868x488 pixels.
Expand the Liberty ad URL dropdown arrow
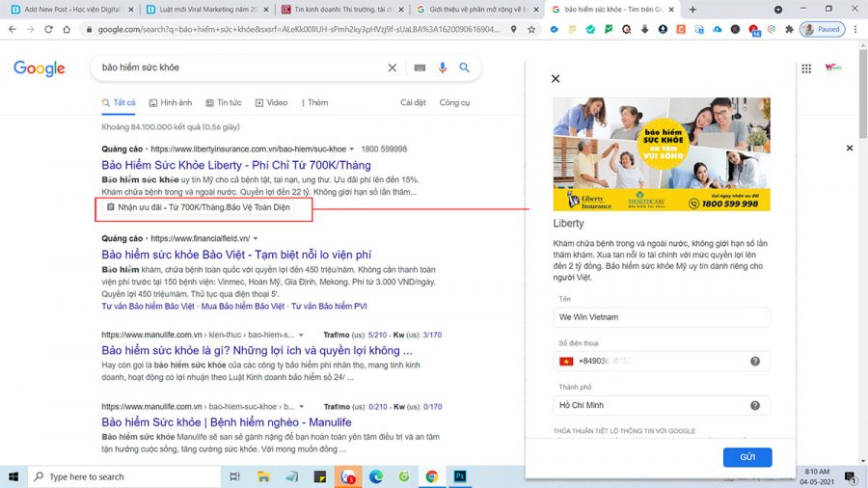coord(351,149)
